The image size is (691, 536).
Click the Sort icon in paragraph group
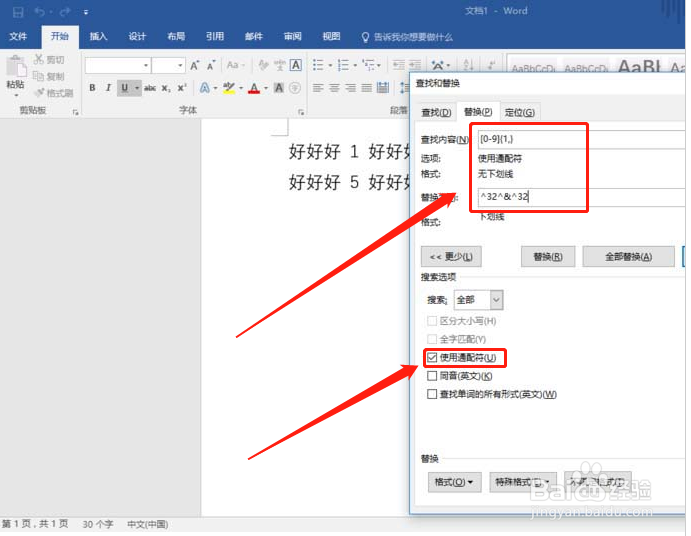coord(468,66)
